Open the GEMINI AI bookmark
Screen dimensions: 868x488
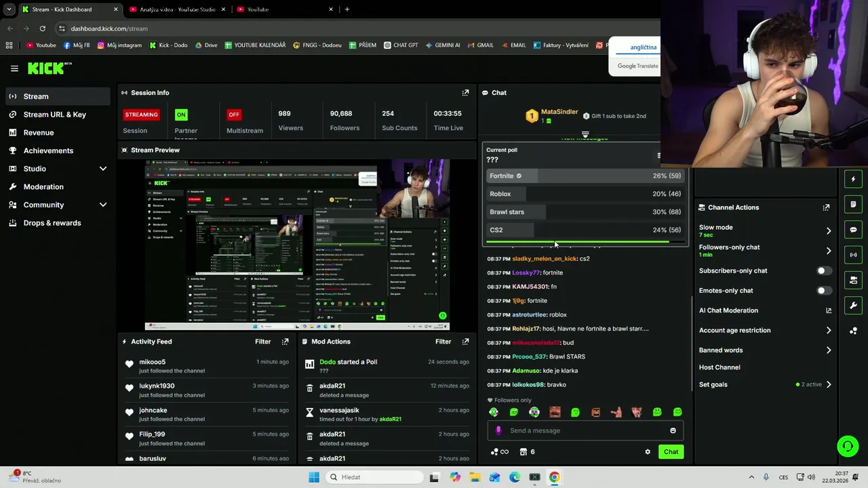(443, 45)
